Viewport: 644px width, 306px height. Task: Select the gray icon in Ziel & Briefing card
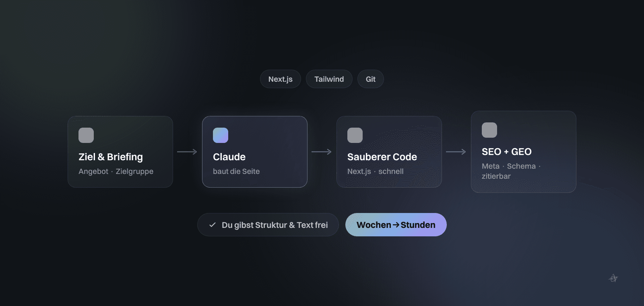point(86,135)
